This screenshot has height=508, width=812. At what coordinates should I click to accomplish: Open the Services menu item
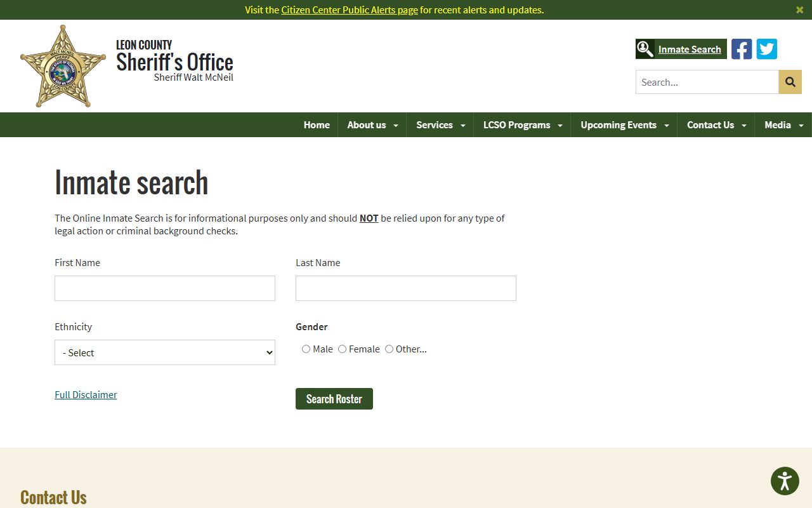(x=435, y=125)
